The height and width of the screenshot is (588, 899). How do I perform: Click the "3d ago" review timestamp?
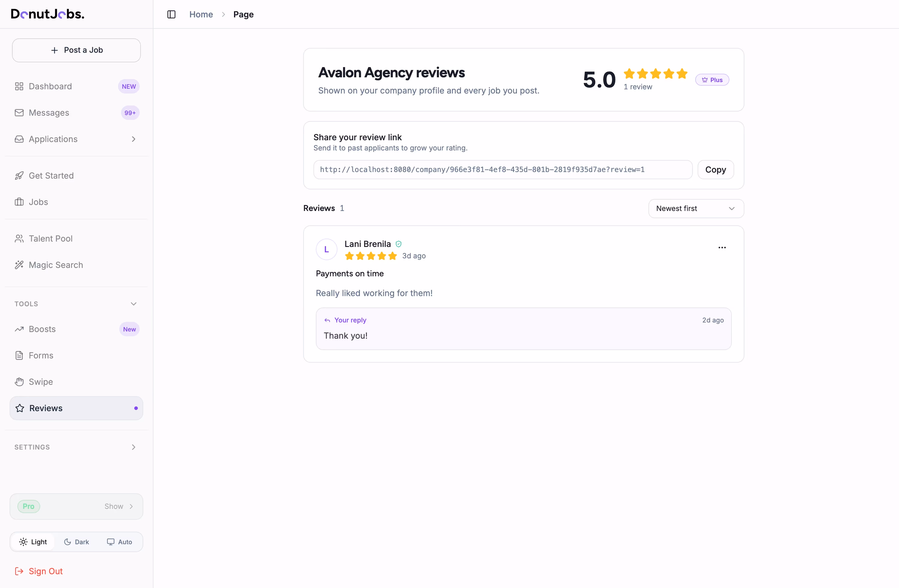(414, 256)
